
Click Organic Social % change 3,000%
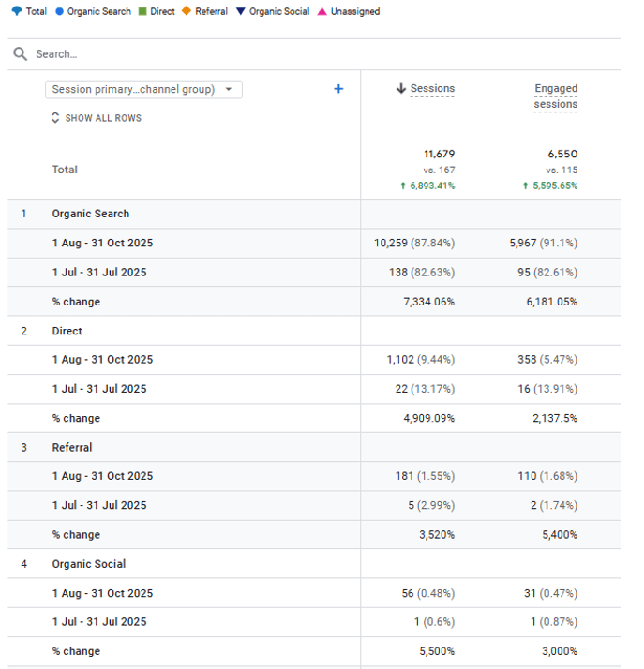coord(560,651)
